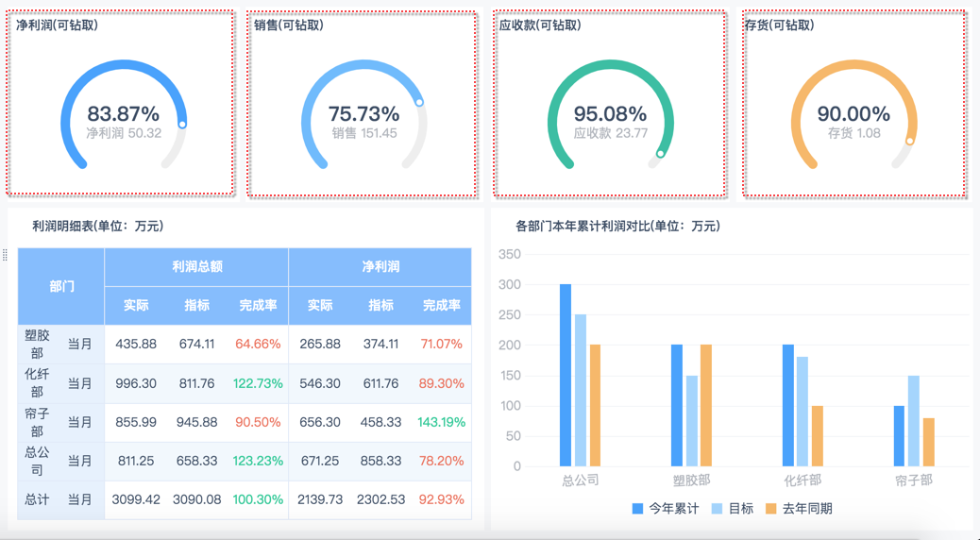Click the 塑胶部 row label in table
Screen dimensions: 980x540
coord(37,345)
